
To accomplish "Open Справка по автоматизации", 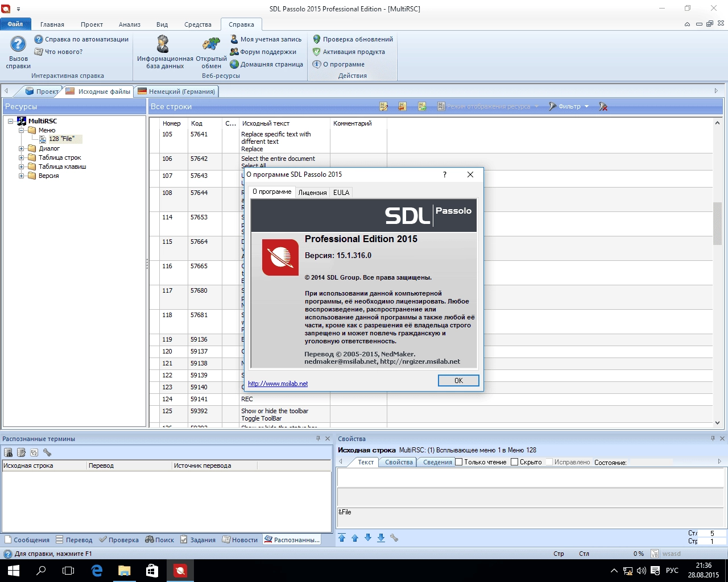I will [81, 39].
